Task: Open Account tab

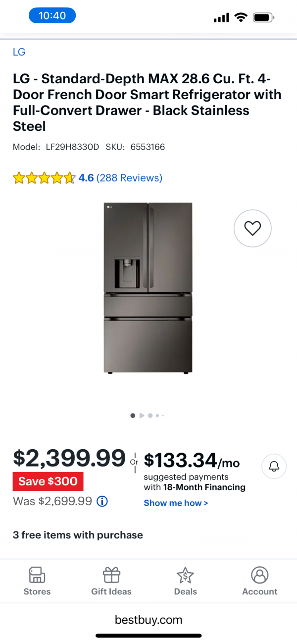Action: 259,581
